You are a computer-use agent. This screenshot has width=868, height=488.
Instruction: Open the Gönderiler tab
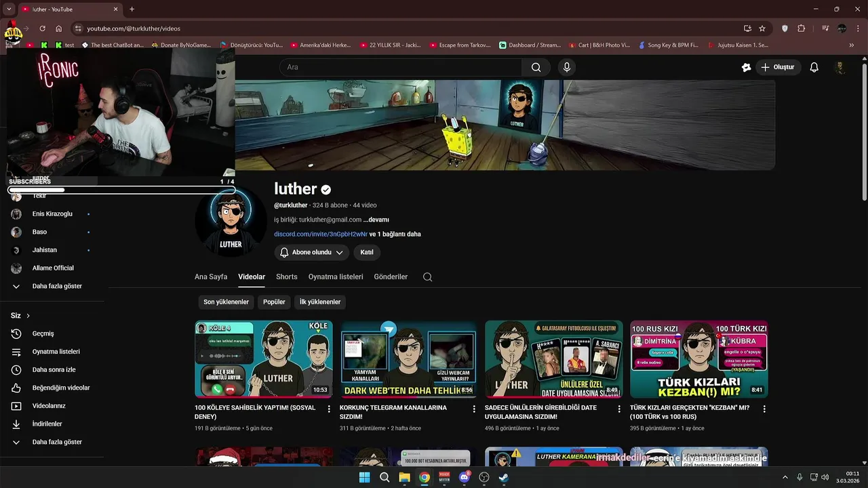(x=391, y=277)
